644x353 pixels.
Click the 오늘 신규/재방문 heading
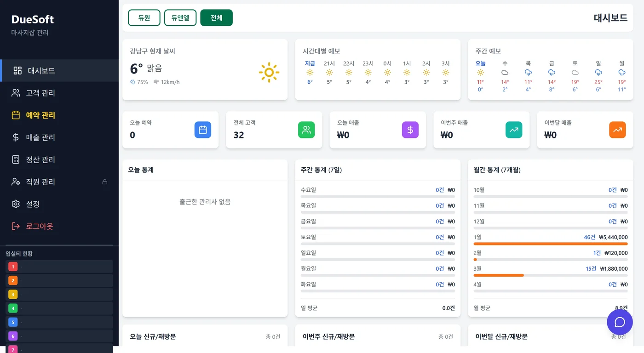[152, 337]
